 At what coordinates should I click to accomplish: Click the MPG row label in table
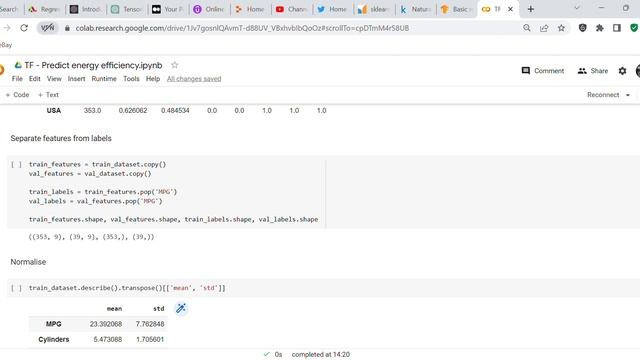tap(53, 324)
